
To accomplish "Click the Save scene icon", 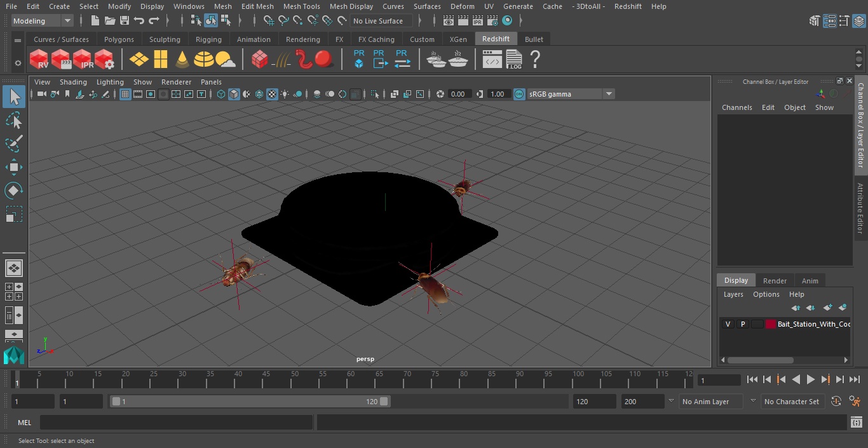I will (x=125, y=21).
